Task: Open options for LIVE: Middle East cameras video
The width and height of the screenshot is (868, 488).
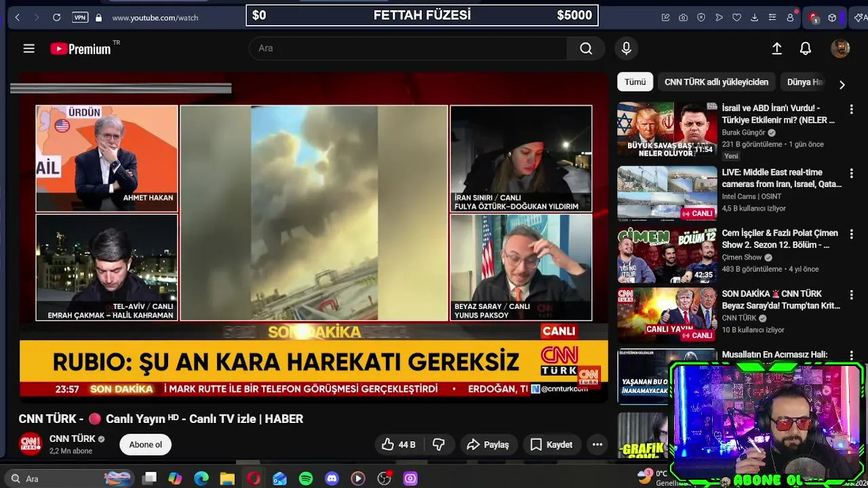Action: (852, 174)
